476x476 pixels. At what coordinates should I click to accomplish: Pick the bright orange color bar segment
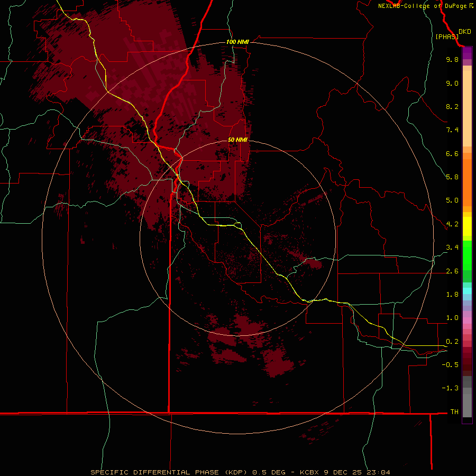pos(467,182)
